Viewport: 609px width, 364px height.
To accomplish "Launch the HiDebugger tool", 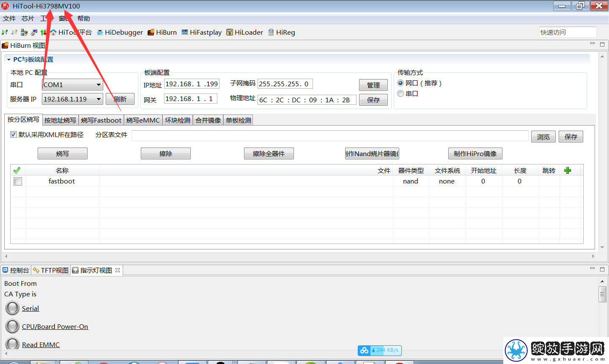I will 120,32.
